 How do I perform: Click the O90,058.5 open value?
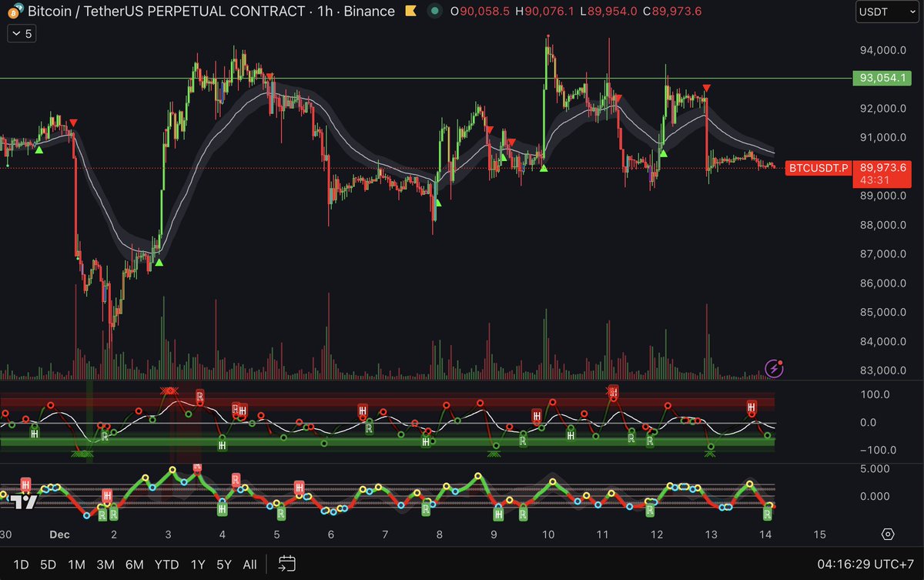481,12
